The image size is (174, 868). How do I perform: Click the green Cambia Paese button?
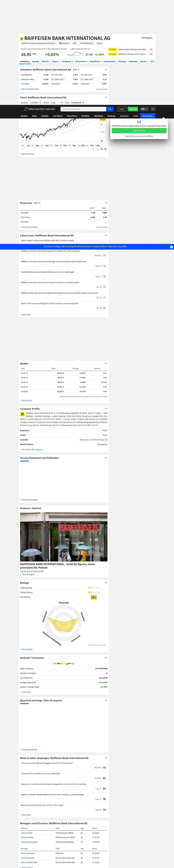[x=139, y=130]
